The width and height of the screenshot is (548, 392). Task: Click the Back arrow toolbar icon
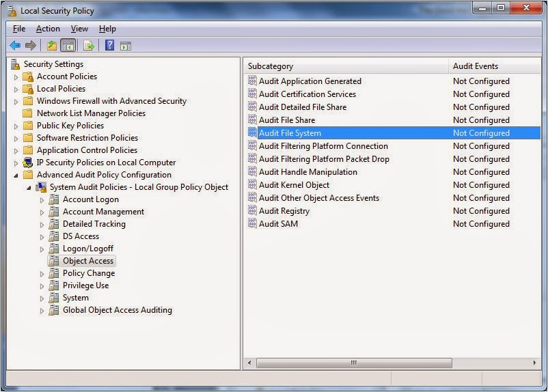click(x=15, y=46)
